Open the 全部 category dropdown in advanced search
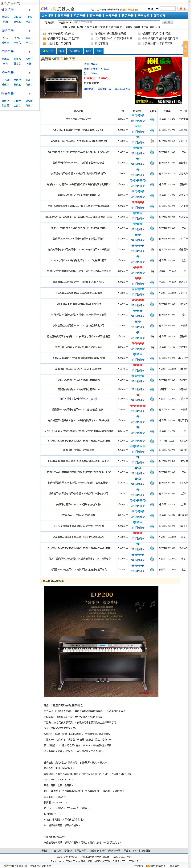 click(65, 23)
